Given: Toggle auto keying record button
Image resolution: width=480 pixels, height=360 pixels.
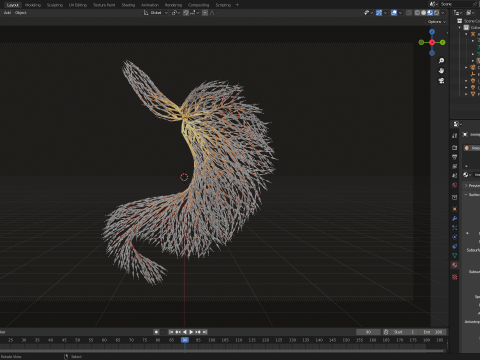Looking at the screenshot, I should pos(156,332).
